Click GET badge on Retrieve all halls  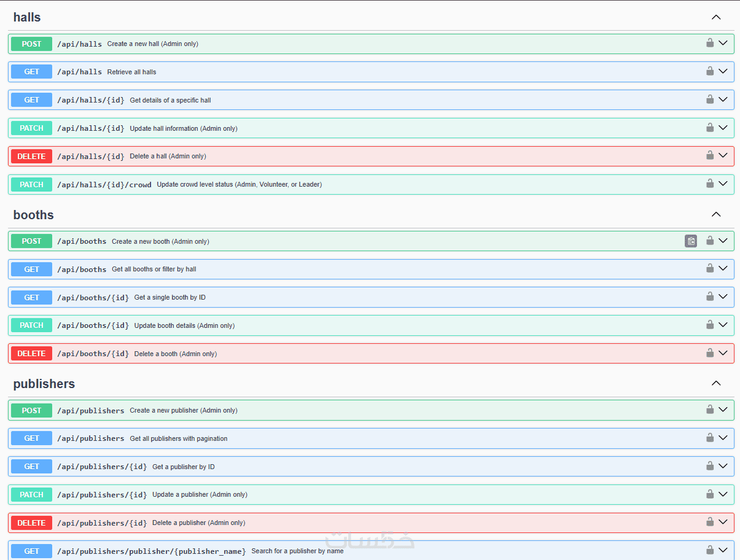[31, 72]
